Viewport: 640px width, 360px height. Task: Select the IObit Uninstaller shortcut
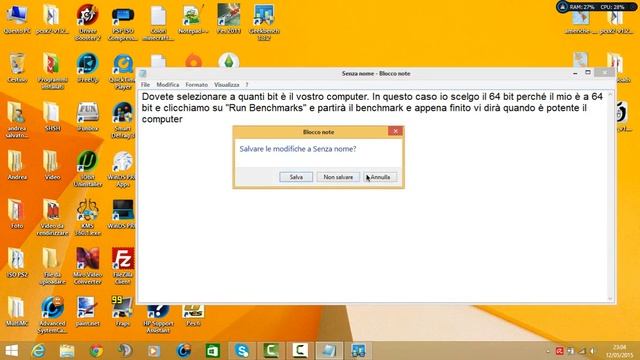(87, 169)
